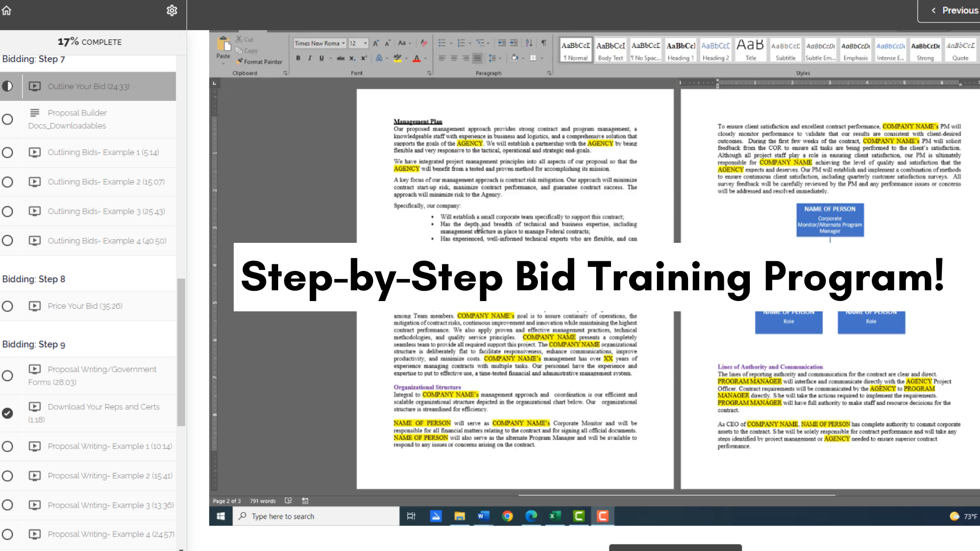Open the Font dialog launcher

coord(429,73)
